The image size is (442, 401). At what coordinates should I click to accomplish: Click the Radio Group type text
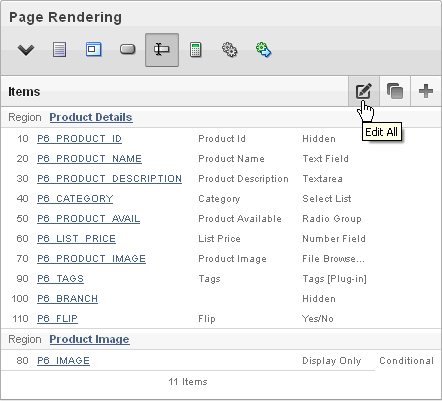click(x=332, y=219)
